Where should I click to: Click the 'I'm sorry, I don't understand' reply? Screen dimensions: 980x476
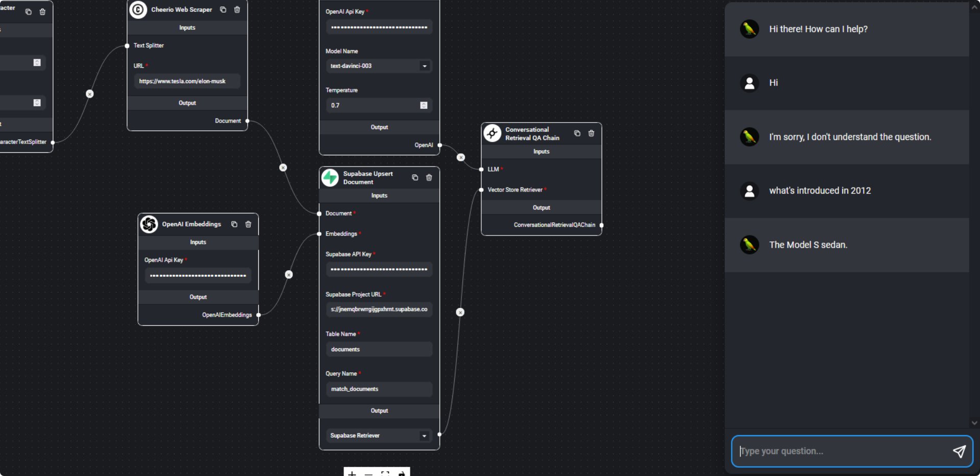pyautogui.click(x=850, y=137)
